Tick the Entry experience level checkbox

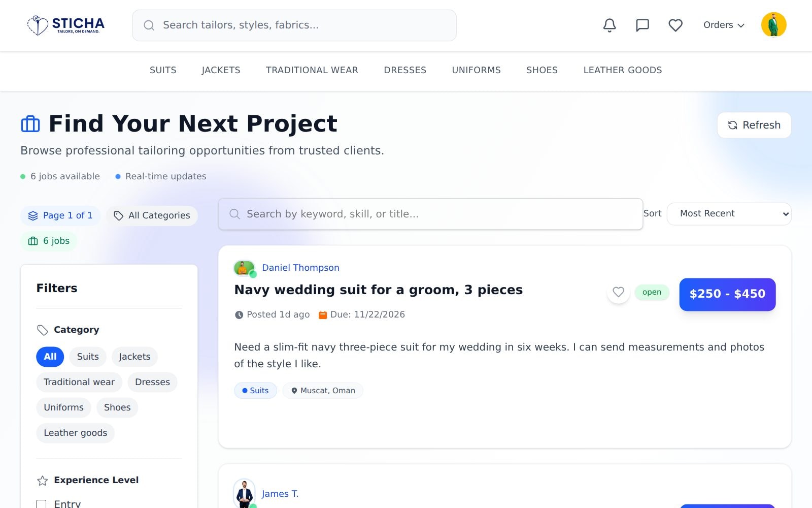pos(41,504)
